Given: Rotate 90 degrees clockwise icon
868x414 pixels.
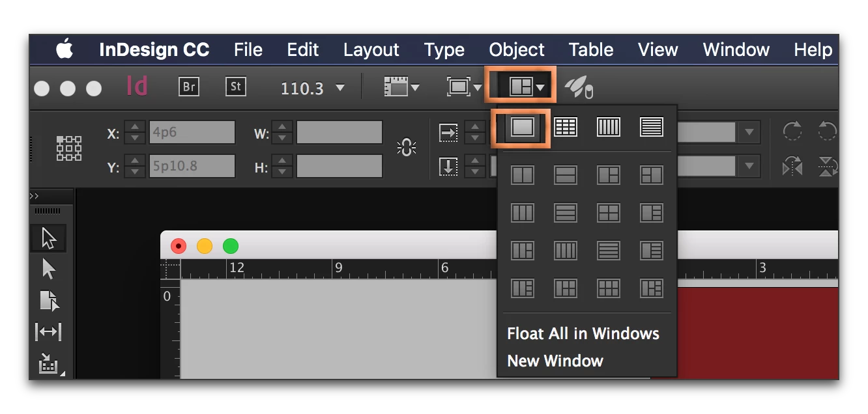Looking at the screenshot, I should [792, 132].
